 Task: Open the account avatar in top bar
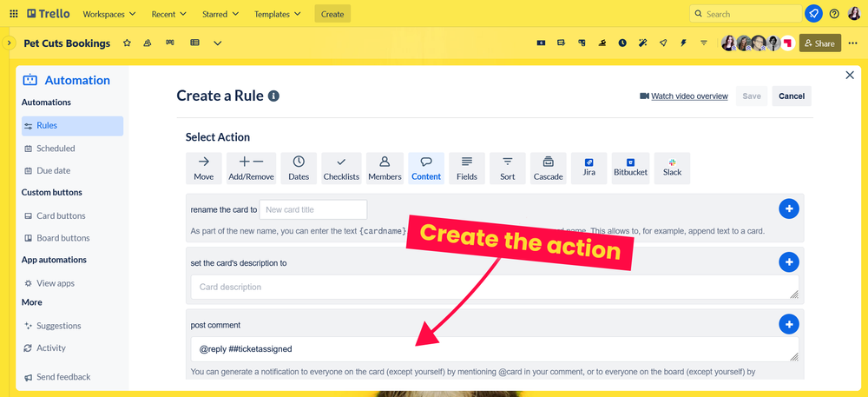[x=854, y=14]
